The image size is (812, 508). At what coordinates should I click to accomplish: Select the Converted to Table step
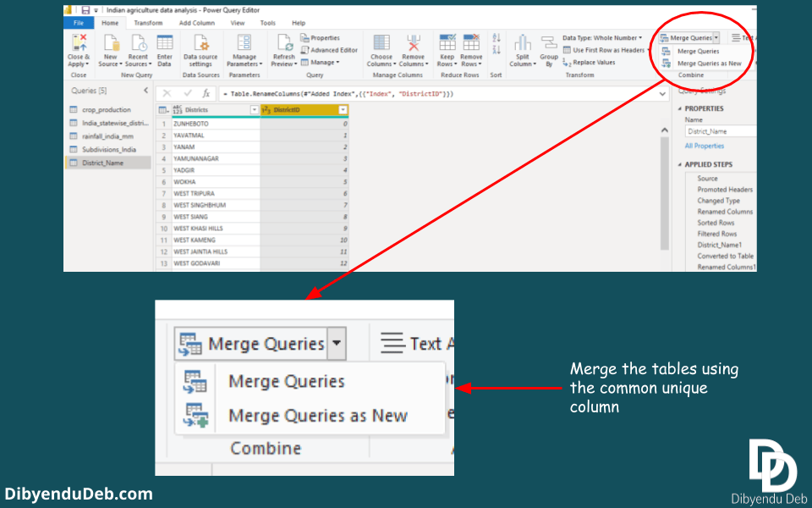[726, 256]
